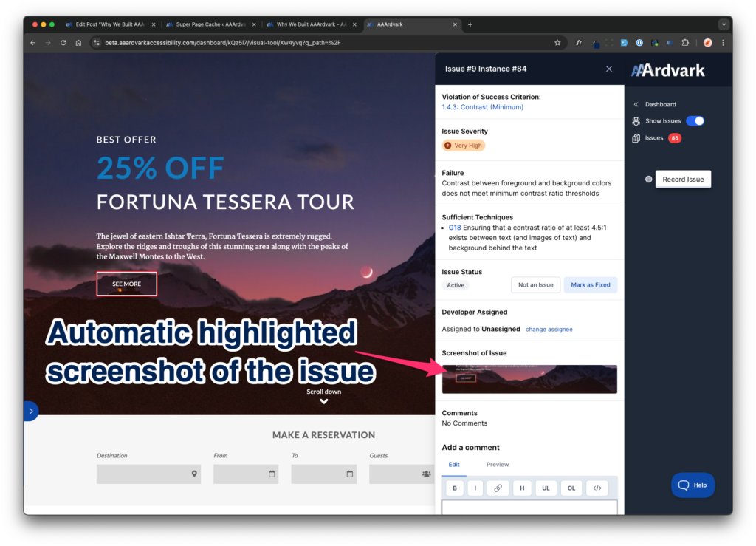The width and height of the screenshot is (756, 546).
Task: Collapse sidebar via Dashboard chevron
Action: [x=636, y=104]
